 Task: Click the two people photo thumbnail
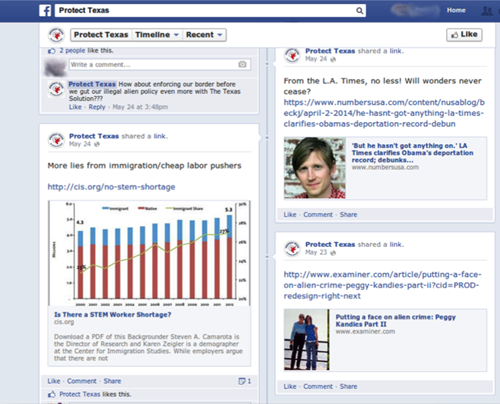click(x=307, y=340)
